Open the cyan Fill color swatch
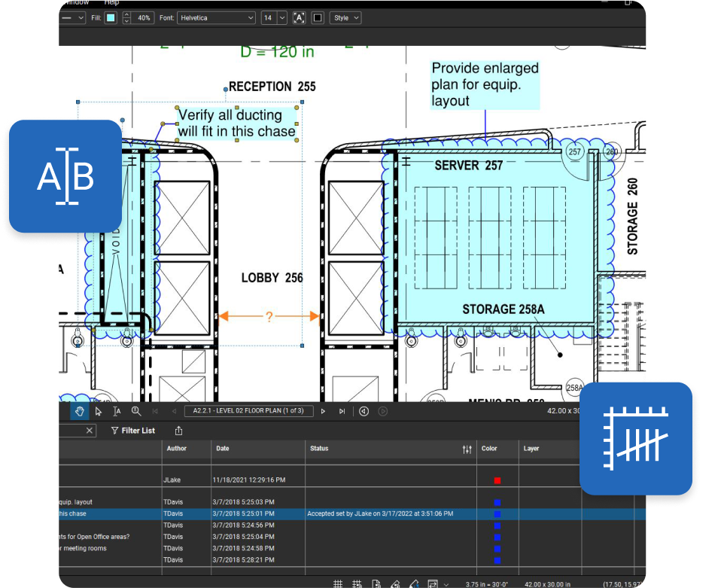Image resolution: width=721 pixels, height=588 pixels. 111,18
